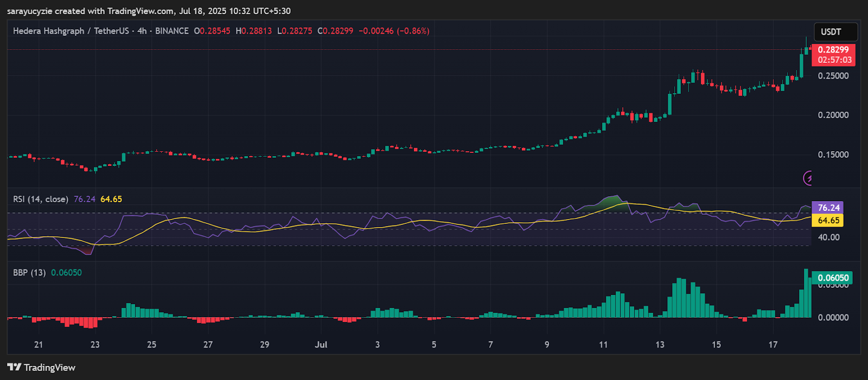This screenshot has width=868, height=380.
Task: Click the 0.00000 BBP axis label
Action: click(833, 318)
